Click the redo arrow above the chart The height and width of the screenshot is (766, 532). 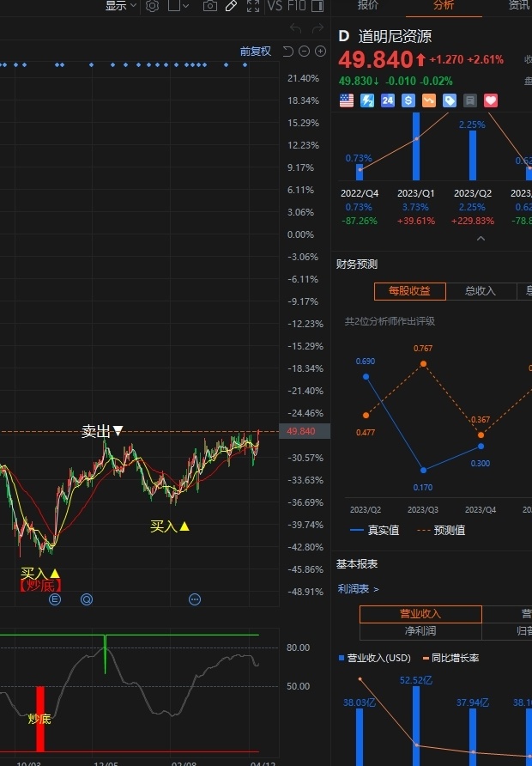317,28
